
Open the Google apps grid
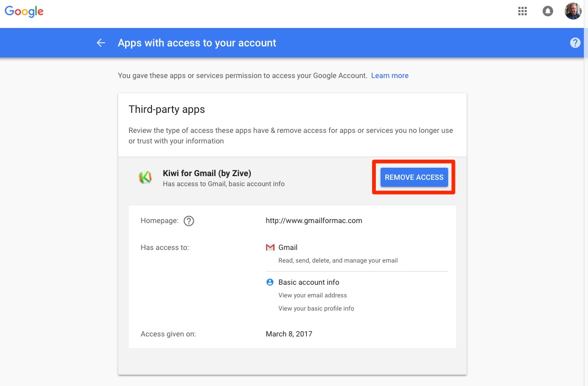(x=523, y=11)
